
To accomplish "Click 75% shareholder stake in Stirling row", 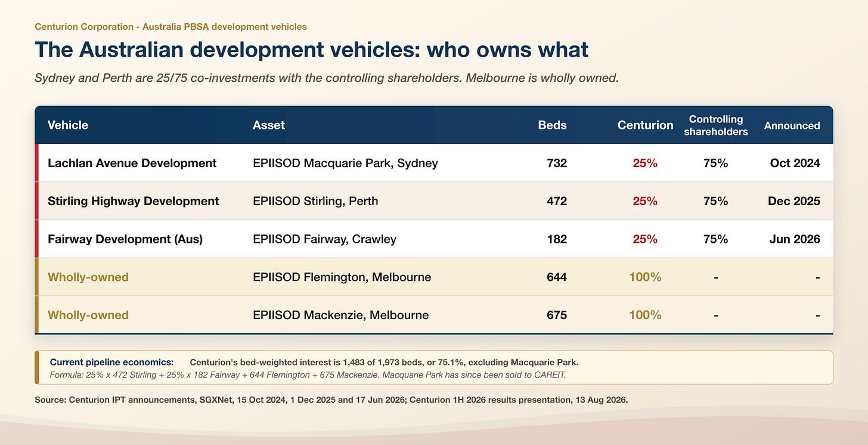I will (x=715, y=201).
